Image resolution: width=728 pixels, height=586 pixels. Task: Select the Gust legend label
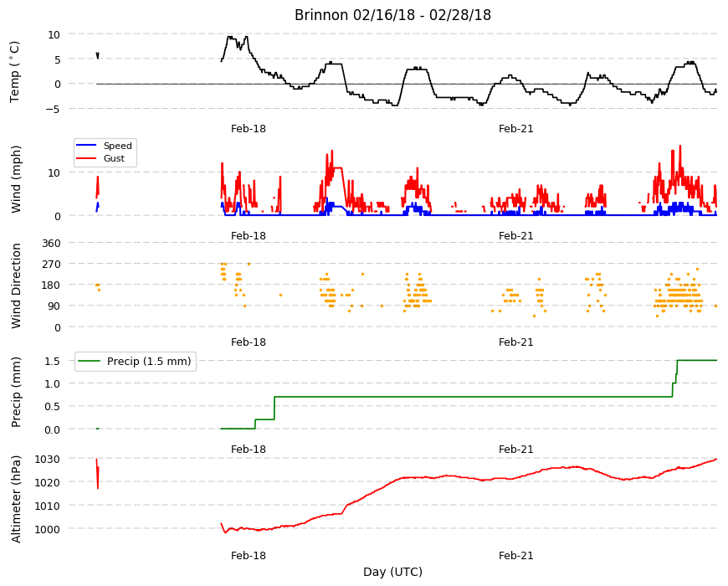coord(114,158)
